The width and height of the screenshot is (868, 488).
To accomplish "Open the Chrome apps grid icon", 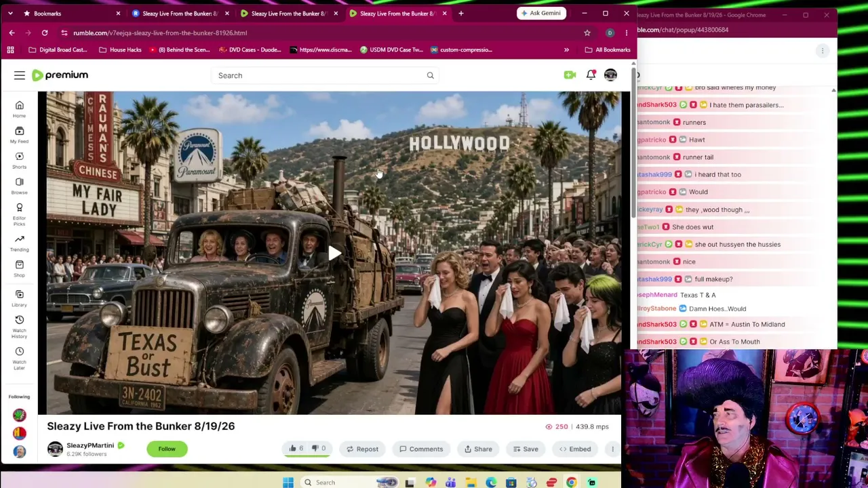I will 10,49.
